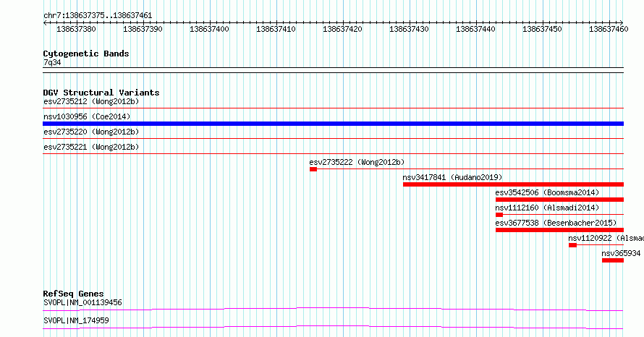Screen dimensions: 644x337
Task: Open variant esv2735221 (Wong2012b)
Action: [x=90, y=147]
